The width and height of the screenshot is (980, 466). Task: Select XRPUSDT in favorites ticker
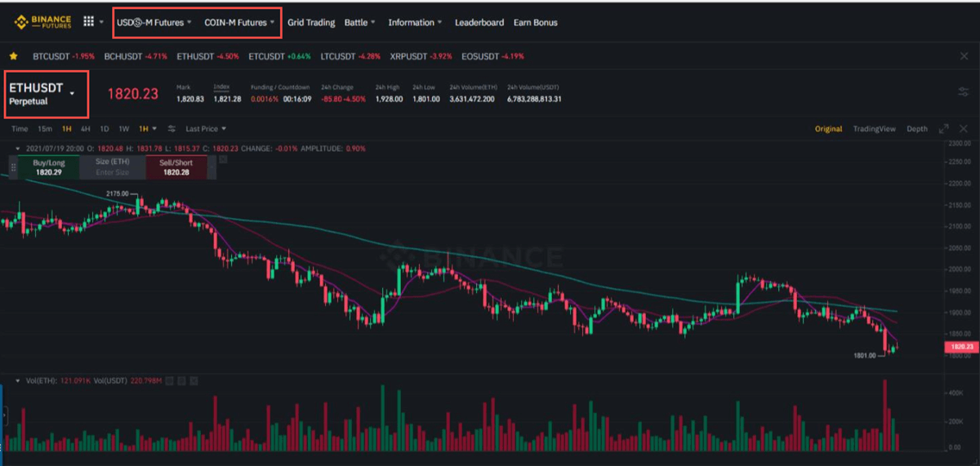[421, 56]
